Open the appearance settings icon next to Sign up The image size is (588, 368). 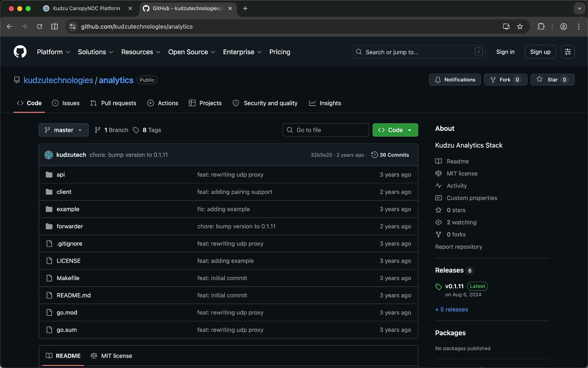point(568,52)
